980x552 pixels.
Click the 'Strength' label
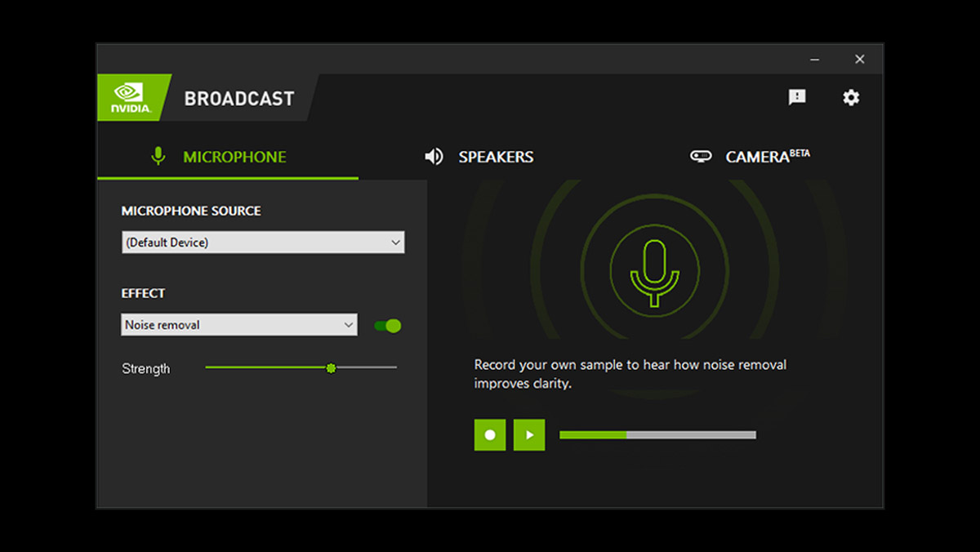[146, 369]
